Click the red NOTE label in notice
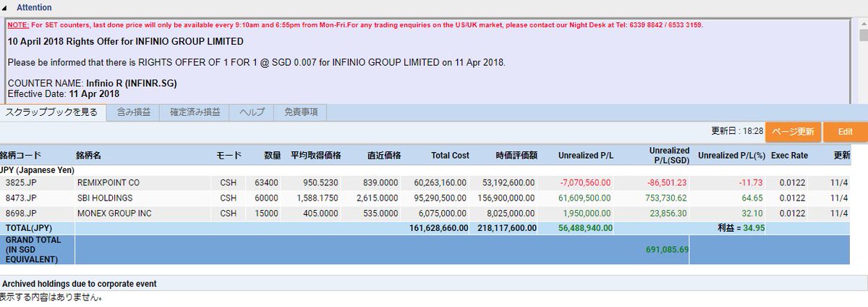 18,25
